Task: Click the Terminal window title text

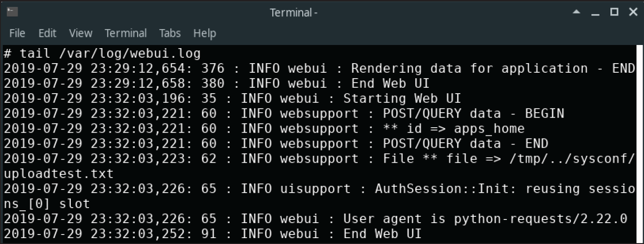Action: (x=294, y=13)
